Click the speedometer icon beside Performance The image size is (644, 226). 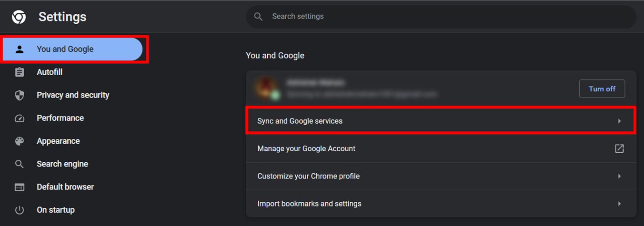tap(20, 118)
